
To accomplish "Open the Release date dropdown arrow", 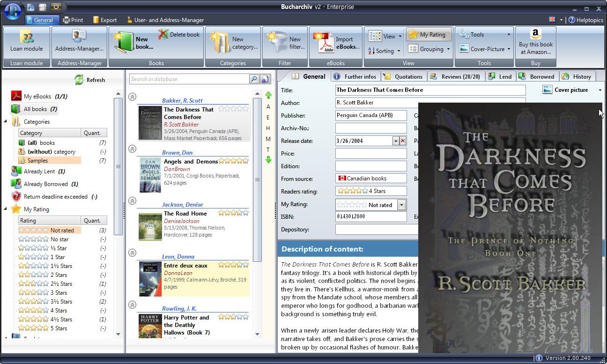I will [395, 141].
